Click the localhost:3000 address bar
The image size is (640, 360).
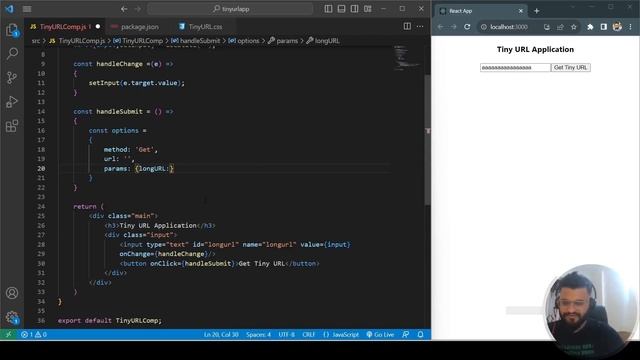point(509,27)
